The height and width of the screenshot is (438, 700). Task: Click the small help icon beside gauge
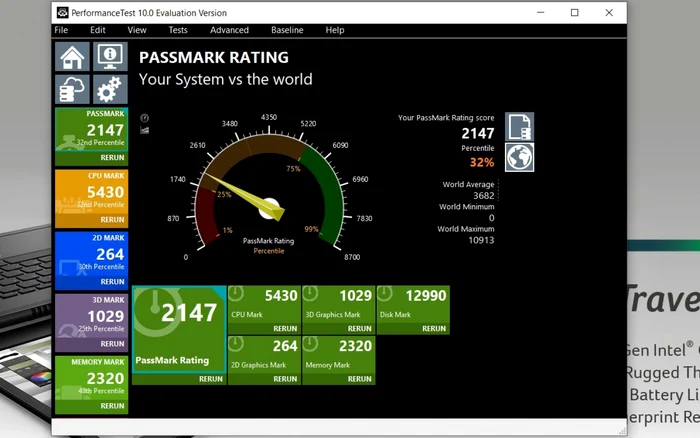coord(145,118)
